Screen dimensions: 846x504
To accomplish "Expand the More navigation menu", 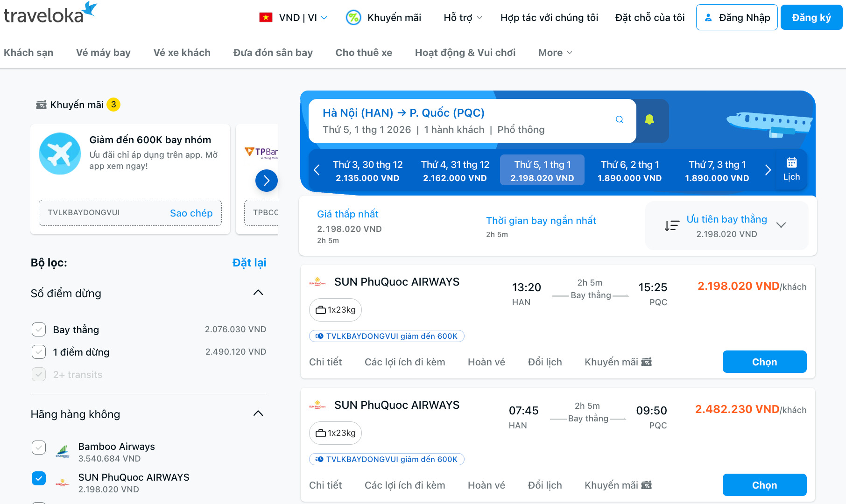I will (x=555, y=52).
